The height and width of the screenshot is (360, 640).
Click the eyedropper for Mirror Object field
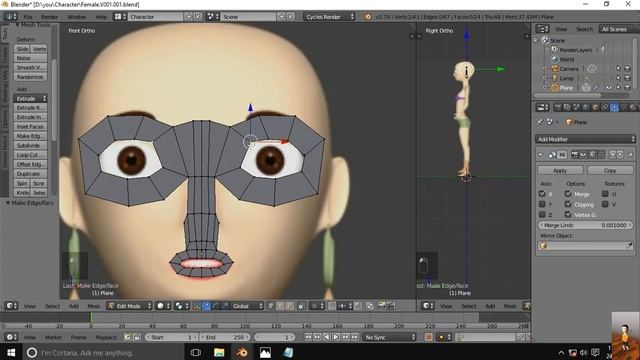coord(629,245)
